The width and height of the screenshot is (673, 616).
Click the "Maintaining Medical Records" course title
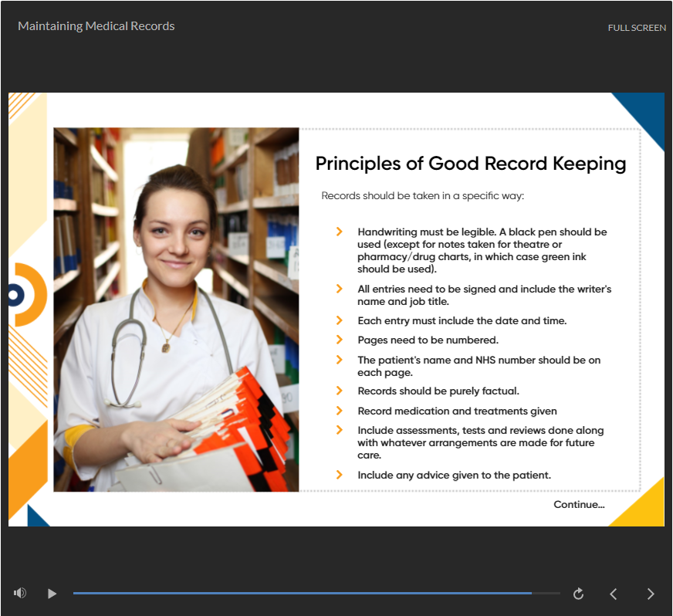tap(96, 26)
